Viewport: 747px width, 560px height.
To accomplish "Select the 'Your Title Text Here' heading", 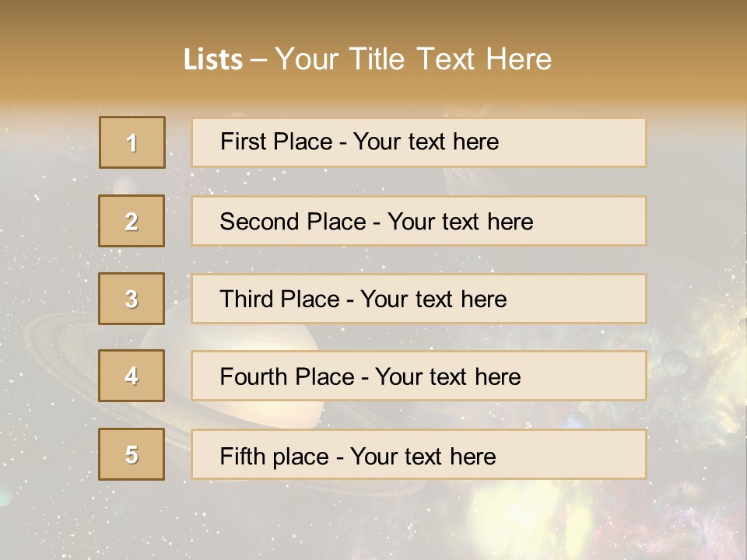I will point(413,60).
